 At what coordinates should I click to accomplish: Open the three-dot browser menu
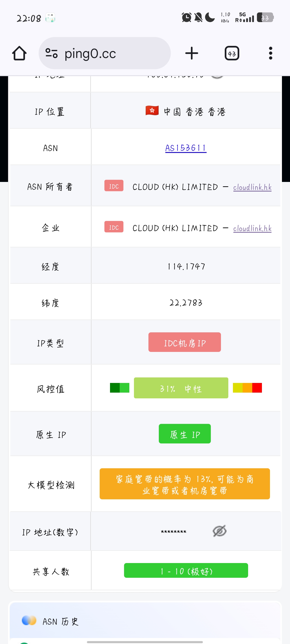coord(270,53)
